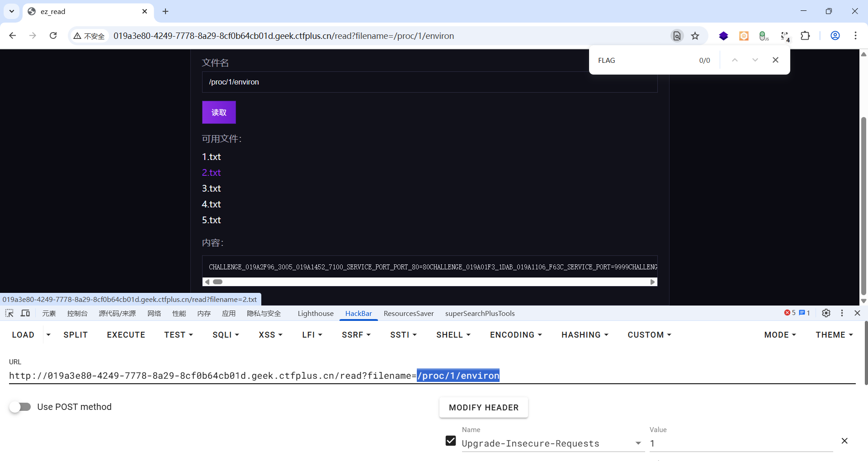The height and width of the screenshot is (461, 868).
Task: Close the find bar
Action: click(775, 60)
